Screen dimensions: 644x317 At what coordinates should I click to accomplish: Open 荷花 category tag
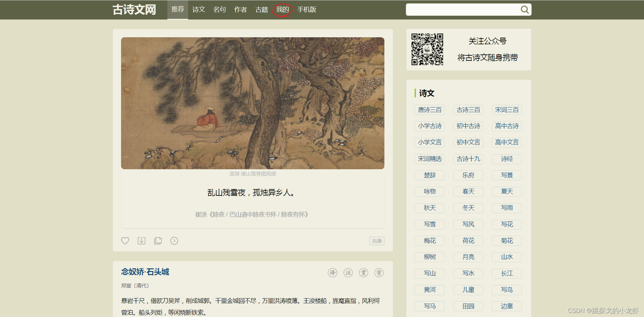468,241
